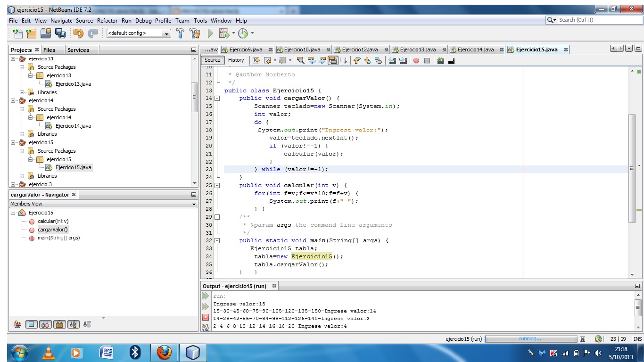The height and width of the screenshot is (362, 644).
Task: Click the Build Project hammer icon
Action: pos(180,33)
